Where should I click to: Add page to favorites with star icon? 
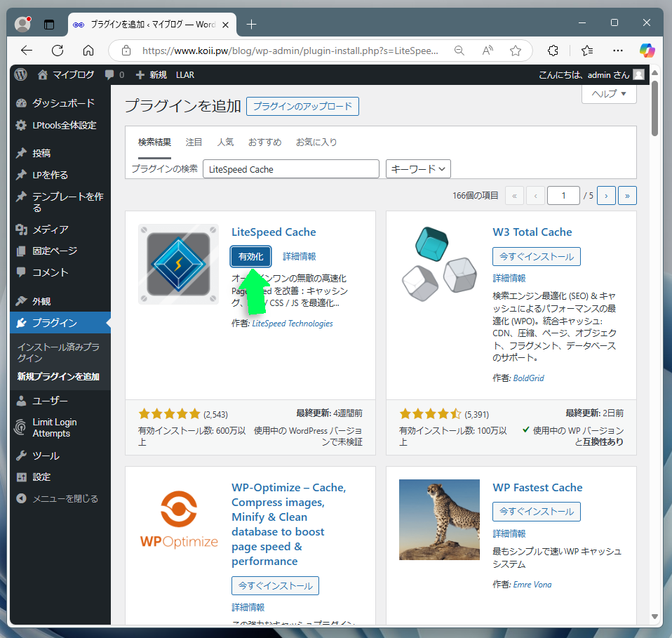tap(516, 51)
